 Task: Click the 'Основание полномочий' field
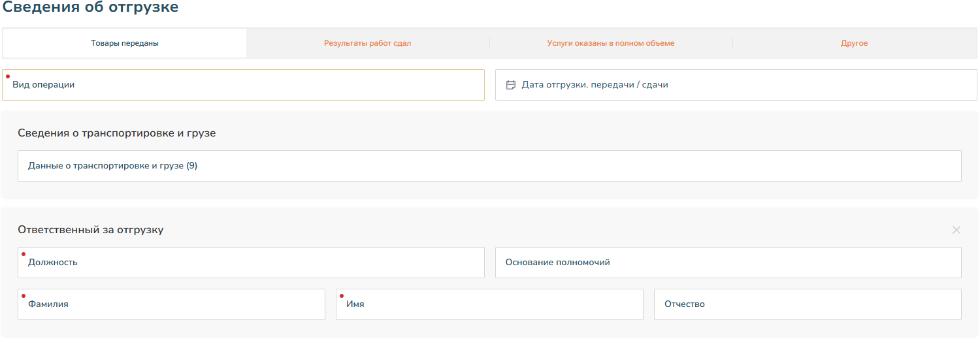pyautogui.click(x=728, y=263)
